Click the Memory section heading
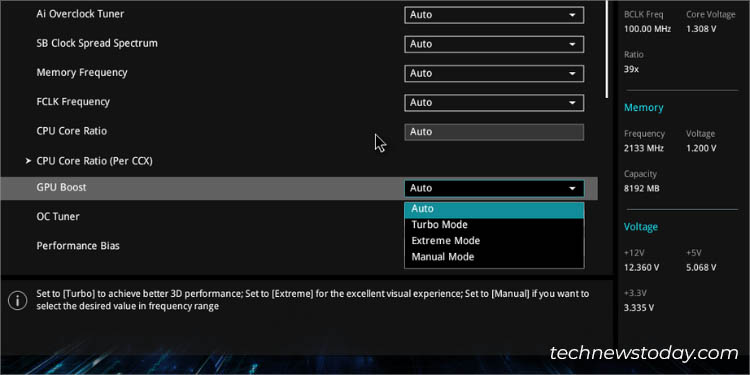Screen dimensions: 750x375 (x=643, y=108)
